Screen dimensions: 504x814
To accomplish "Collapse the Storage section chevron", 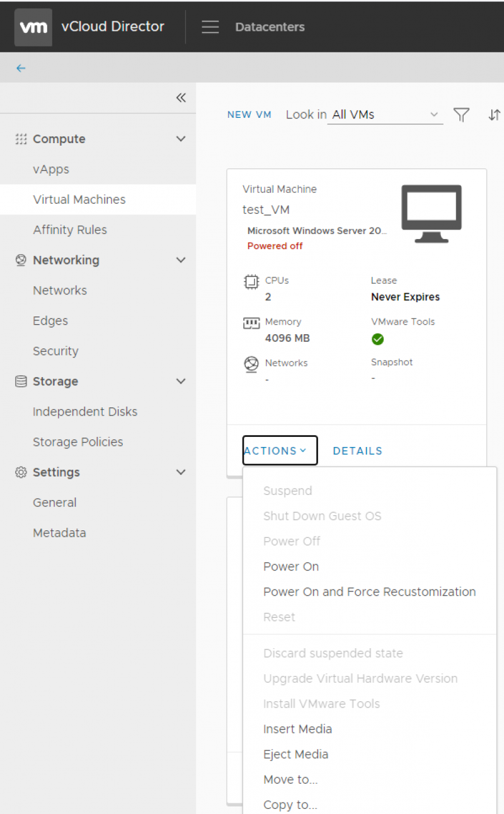I will click(181, 381).
